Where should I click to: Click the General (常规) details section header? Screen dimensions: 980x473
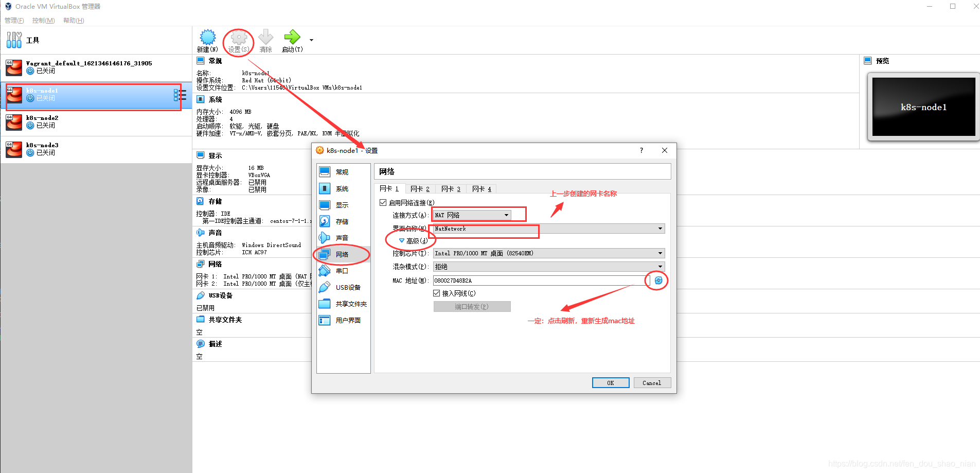click(x=215, y=61)
